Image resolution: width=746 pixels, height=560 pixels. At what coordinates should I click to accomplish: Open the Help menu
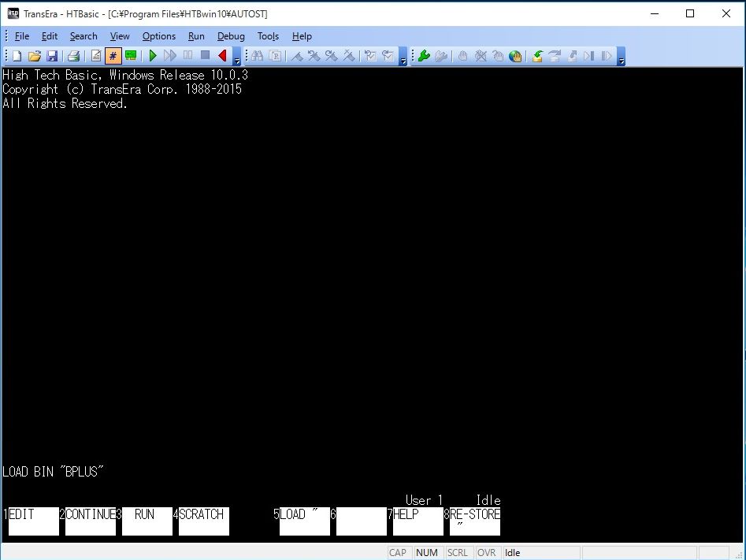click(x=302, y=36)
